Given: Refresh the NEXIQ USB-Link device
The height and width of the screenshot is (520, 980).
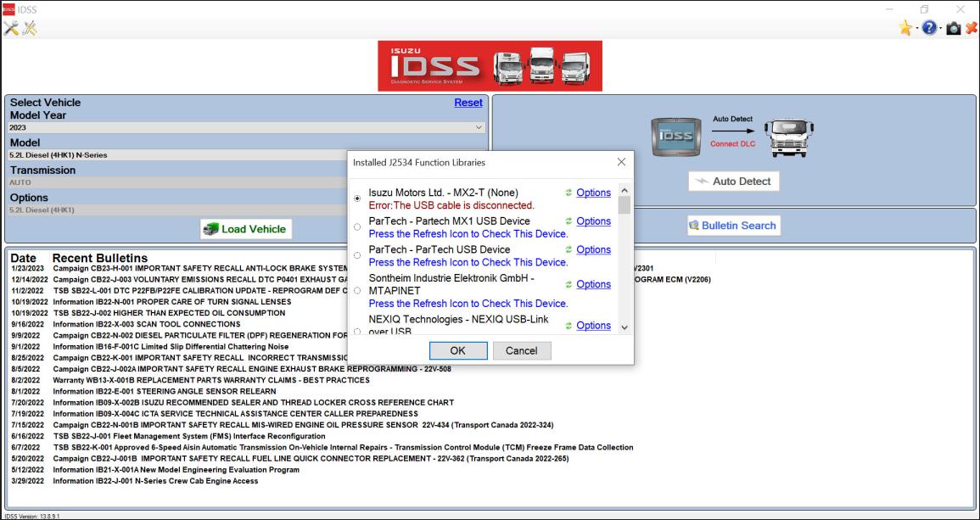Looking at the screenshot, I should pos(568,326).
